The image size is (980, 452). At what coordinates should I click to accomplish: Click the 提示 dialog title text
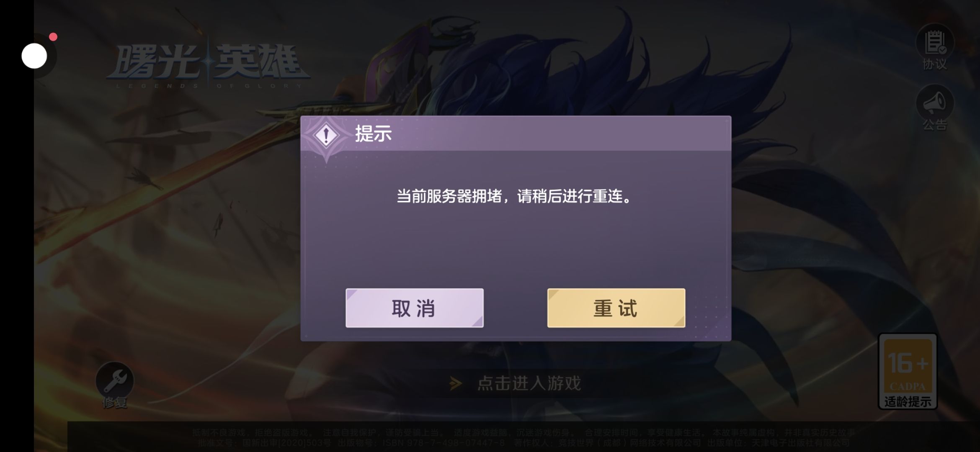coord(373,134)
